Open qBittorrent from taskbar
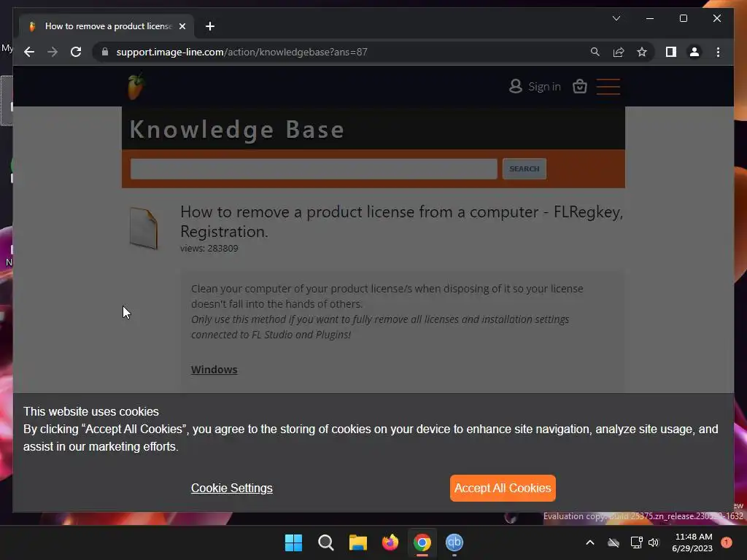This screenshot has height=560, width=747. pyautogui.click(x=454, y=542)
